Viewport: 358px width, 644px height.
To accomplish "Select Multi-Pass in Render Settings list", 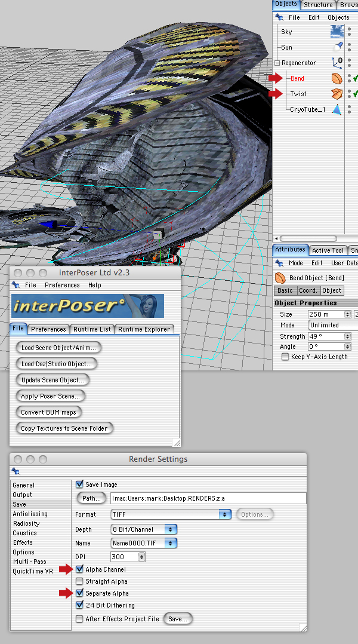I will pyautogui.click(x=29, y=562).
